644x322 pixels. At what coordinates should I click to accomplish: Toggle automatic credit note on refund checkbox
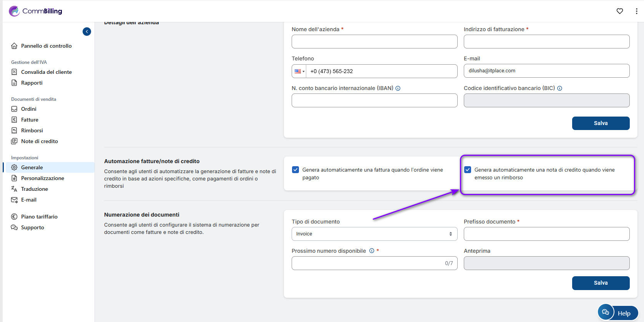[x=468, y=170]
